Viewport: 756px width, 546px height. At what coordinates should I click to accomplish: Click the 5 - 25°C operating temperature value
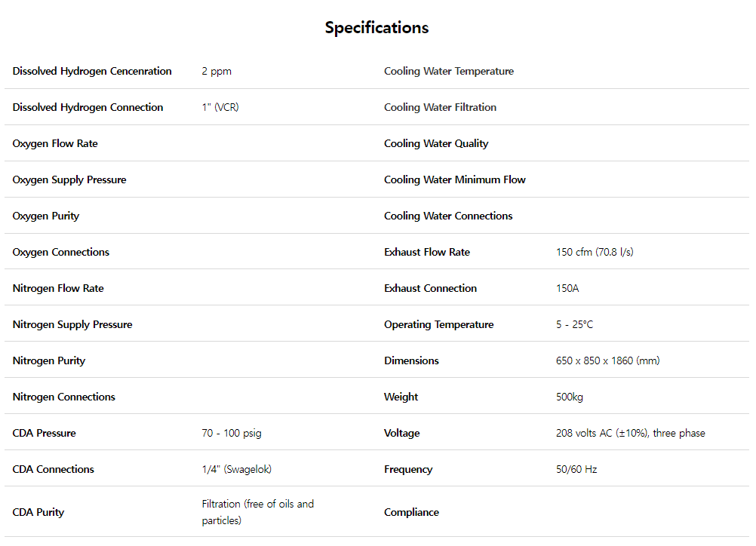tap(574, 324)
